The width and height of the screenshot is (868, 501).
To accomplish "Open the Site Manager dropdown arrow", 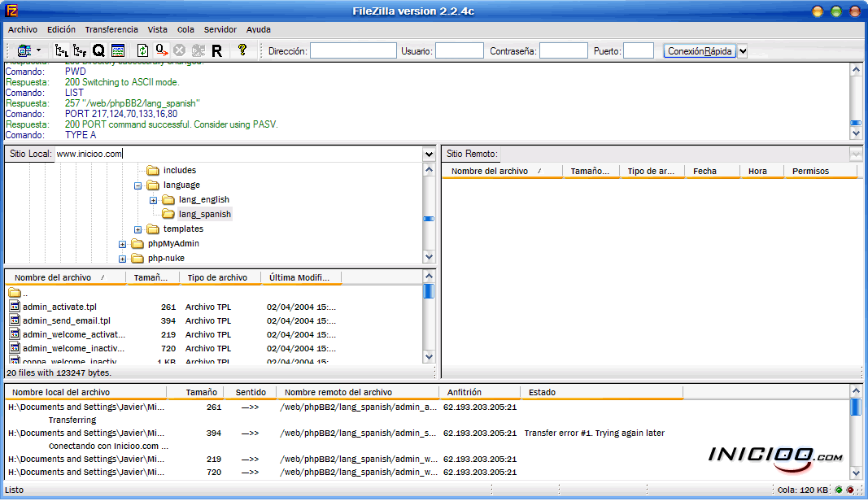I will 39,50.
